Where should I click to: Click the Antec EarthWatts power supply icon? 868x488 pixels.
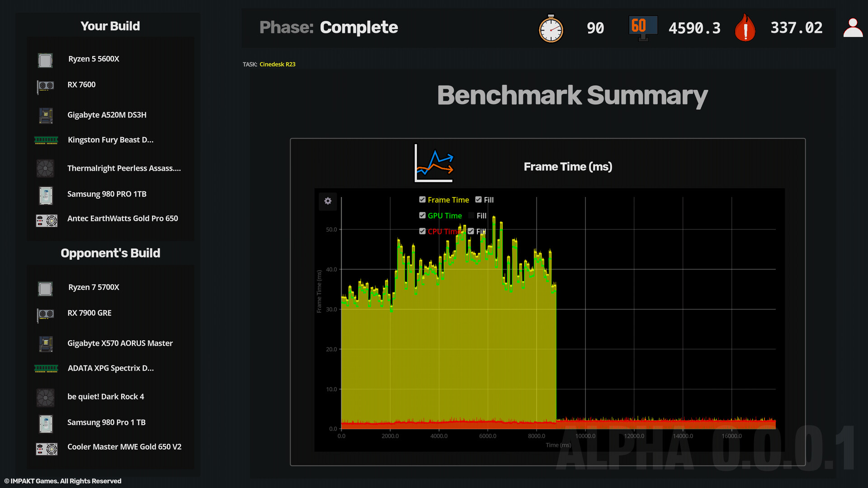click(47, 221)
